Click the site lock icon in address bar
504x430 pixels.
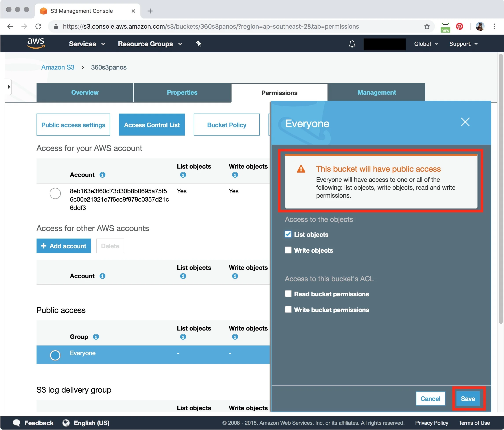tap(56, 26)
